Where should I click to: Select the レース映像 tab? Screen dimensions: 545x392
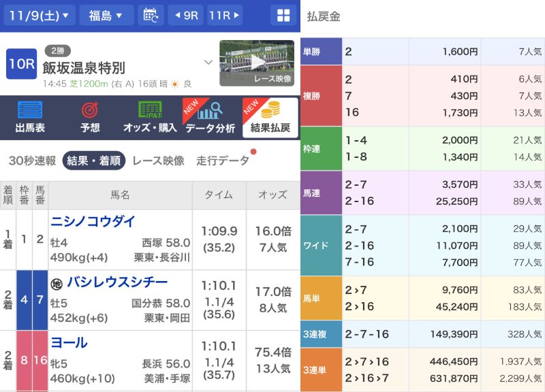pyautogui.click(x=158, y=161)
